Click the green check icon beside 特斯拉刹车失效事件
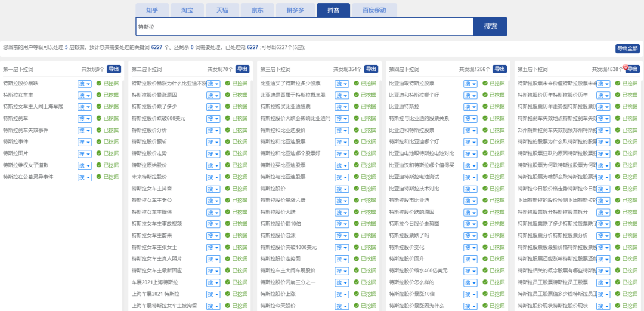644x311 pixels. (x=100, y=130)
